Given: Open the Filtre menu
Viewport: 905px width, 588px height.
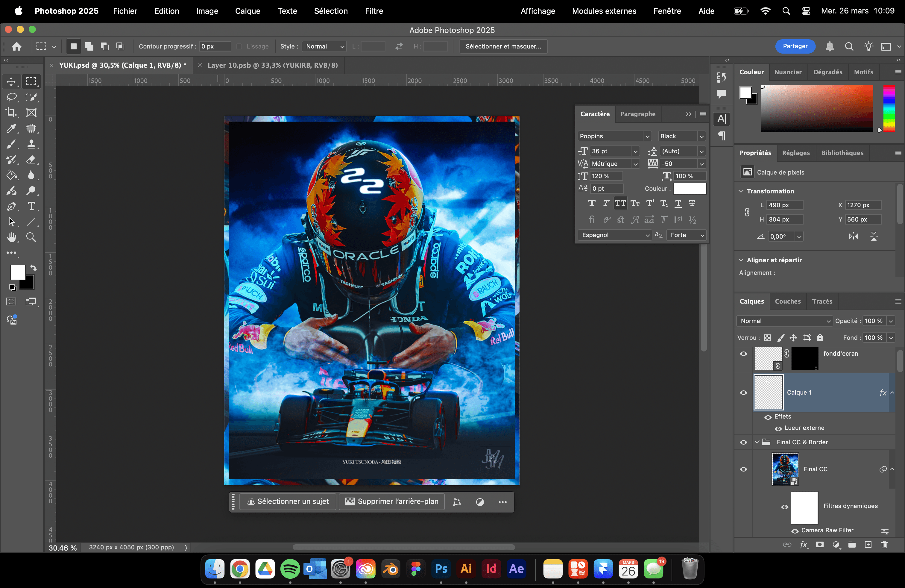Looking at the screenshot, I should 374,11.
